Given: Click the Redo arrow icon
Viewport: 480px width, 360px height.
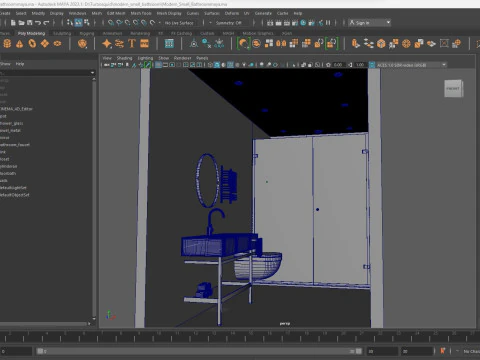Looking at the screenshot, I should click(x=46, y=23).
